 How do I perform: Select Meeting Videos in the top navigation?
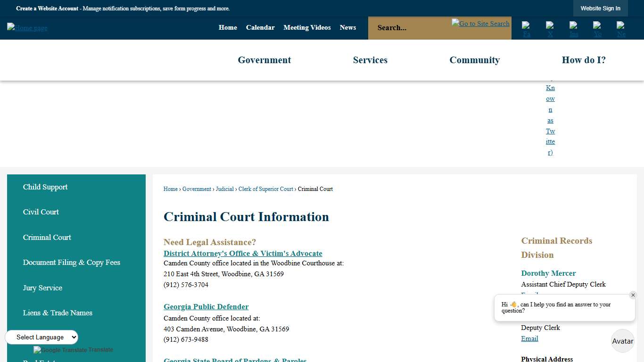click(x=307, y=27)
